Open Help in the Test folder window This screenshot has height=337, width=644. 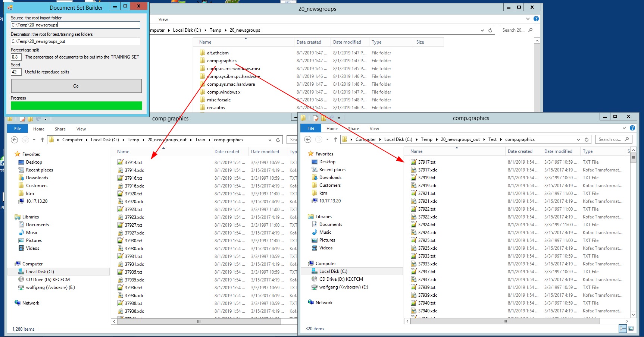point(632,128)
